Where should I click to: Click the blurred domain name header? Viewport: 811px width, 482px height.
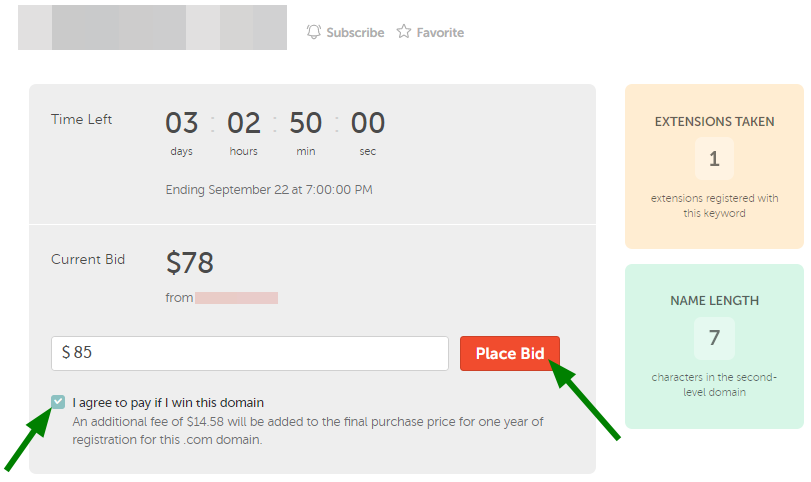tap(153, 27)
